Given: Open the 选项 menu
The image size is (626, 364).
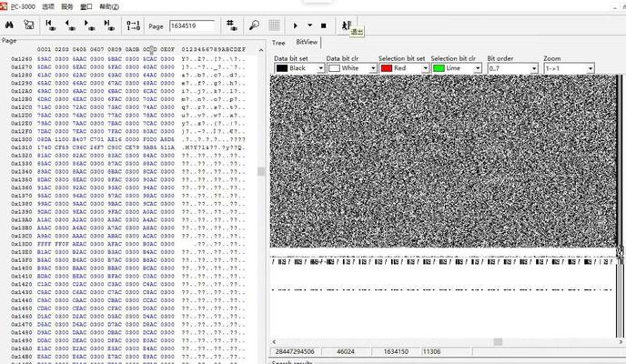Looking at the screenshot, I should pyautogui.click(x=48, y=6).
